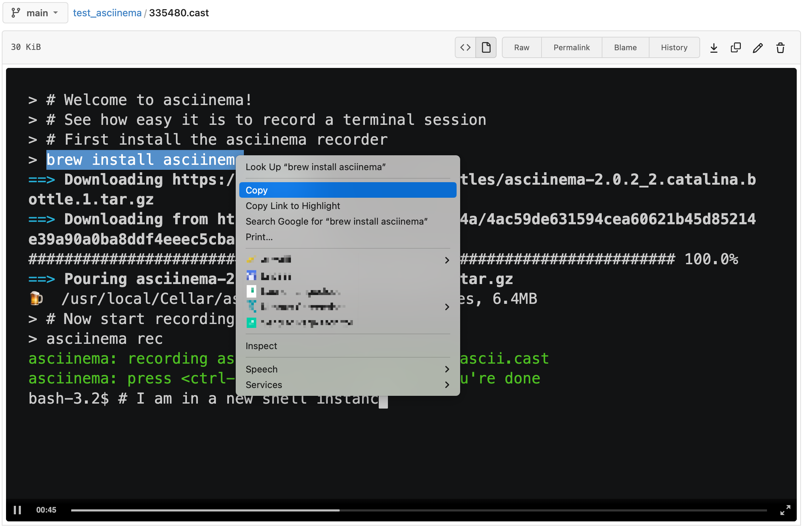Download the file via download icon

tap(714, 48)
